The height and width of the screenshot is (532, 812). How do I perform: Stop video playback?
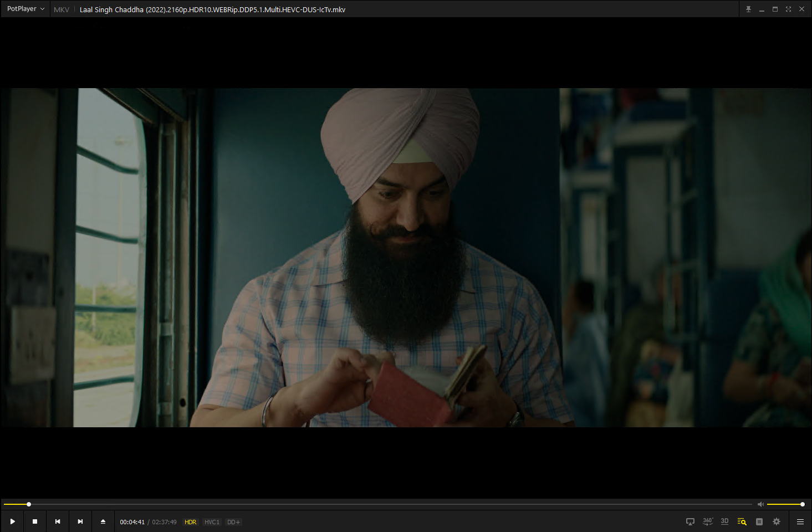(x=35, y=521)
